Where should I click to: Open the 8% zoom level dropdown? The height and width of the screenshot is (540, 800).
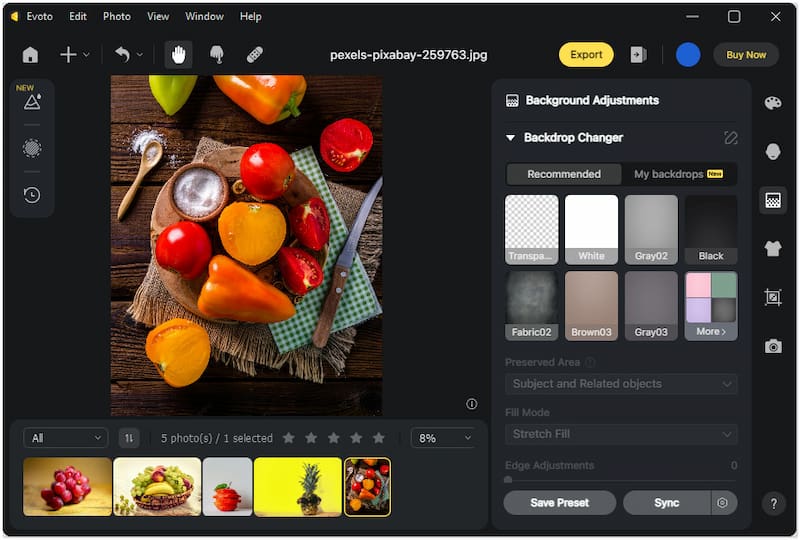[443, 438]
